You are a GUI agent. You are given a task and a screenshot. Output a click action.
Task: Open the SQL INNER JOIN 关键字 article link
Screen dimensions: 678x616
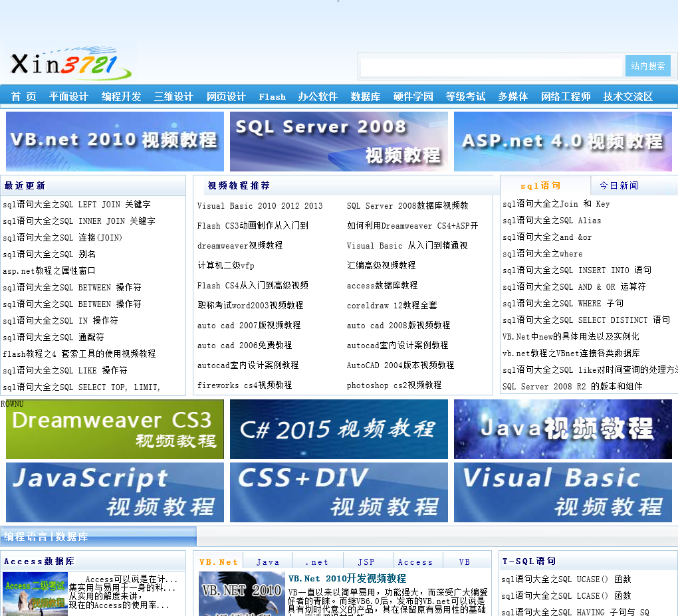[x=78, y=221]
